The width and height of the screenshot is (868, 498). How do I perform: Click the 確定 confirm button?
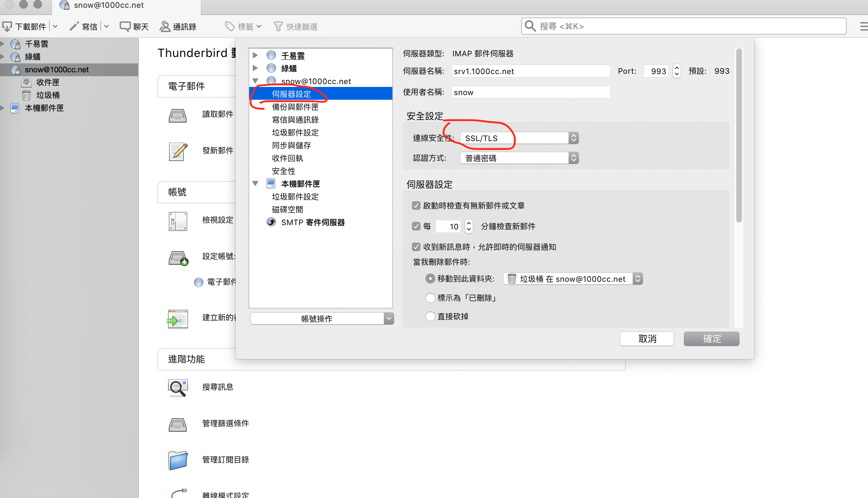[x=712, y=338]
